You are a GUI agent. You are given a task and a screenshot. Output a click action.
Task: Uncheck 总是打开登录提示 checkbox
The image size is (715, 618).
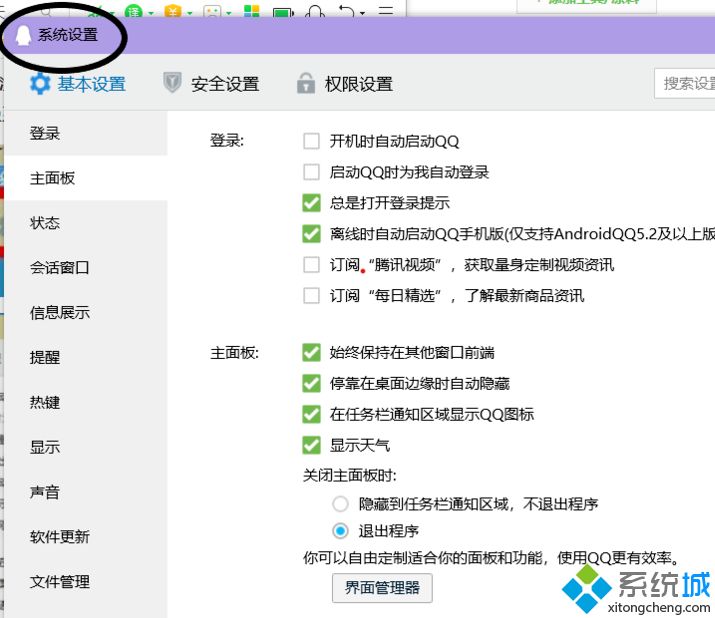click(311, 203)
